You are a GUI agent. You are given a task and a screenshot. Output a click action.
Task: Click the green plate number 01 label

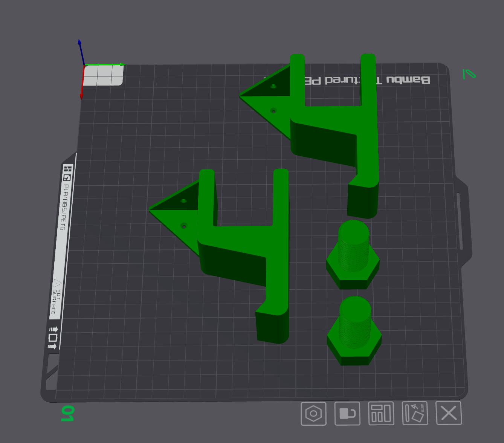click(68, 413)
